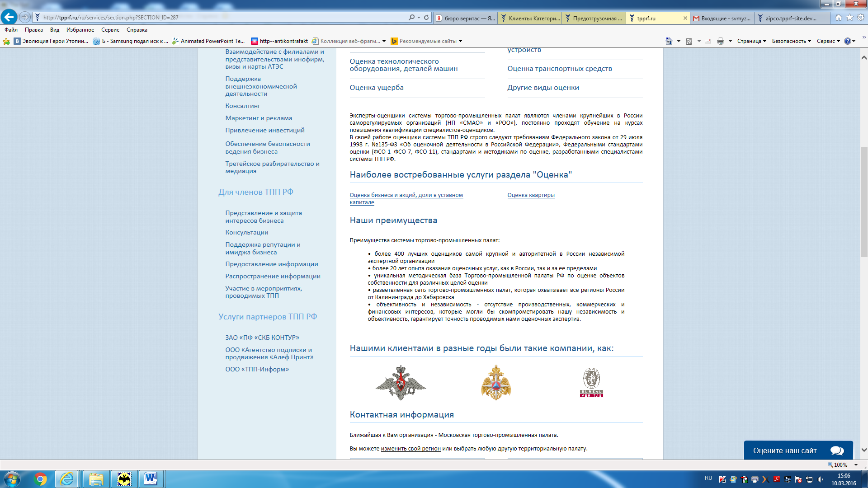
Task: Open the Оценка квартиры link
Action: (531, 195)
